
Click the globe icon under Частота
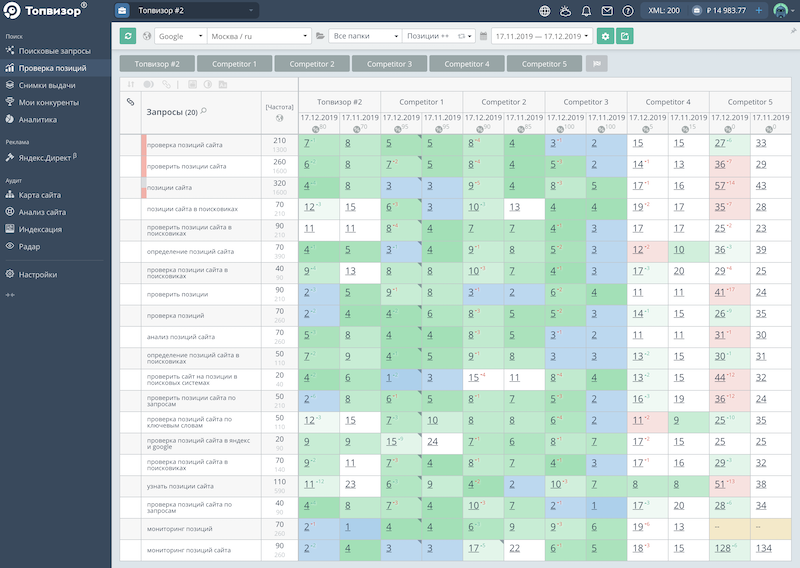[279, 118]
